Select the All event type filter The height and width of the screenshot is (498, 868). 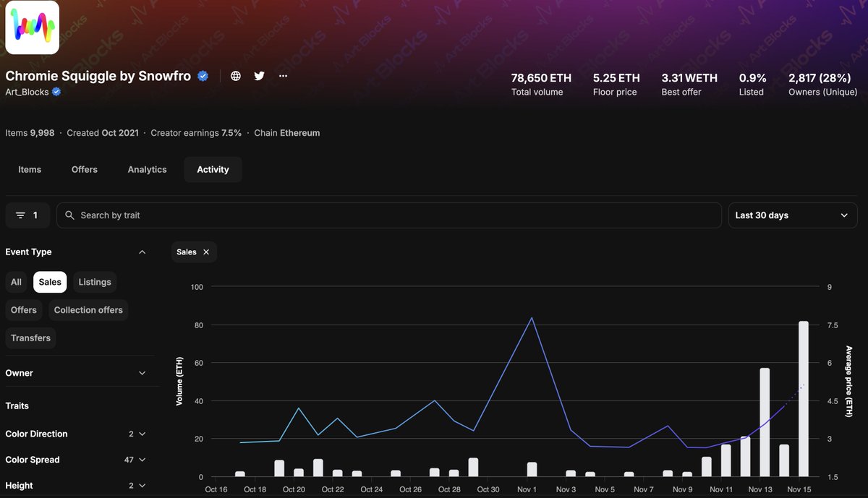[x=16, y=282]
